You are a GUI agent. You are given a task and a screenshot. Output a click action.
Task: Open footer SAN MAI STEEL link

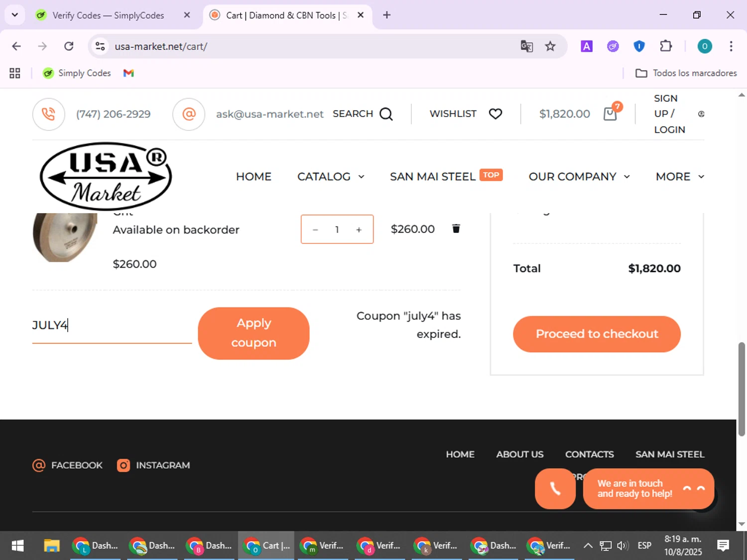[x=670, y=454]
